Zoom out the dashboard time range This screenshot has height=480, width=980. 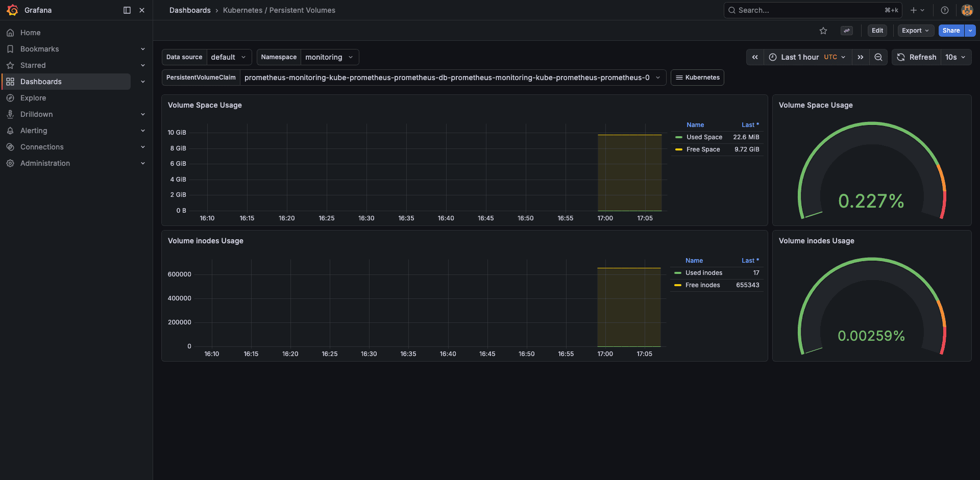pos(878,57)
